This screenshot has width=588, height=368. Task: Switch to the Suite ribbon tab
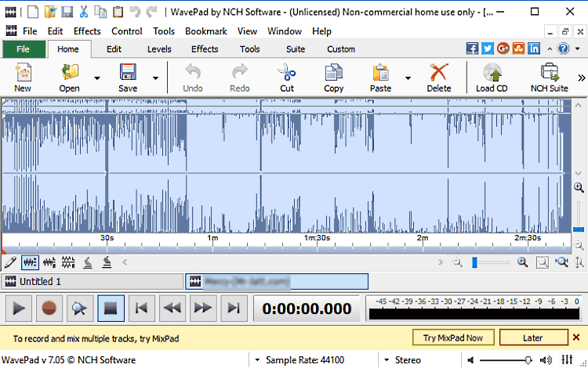(296, 49)
